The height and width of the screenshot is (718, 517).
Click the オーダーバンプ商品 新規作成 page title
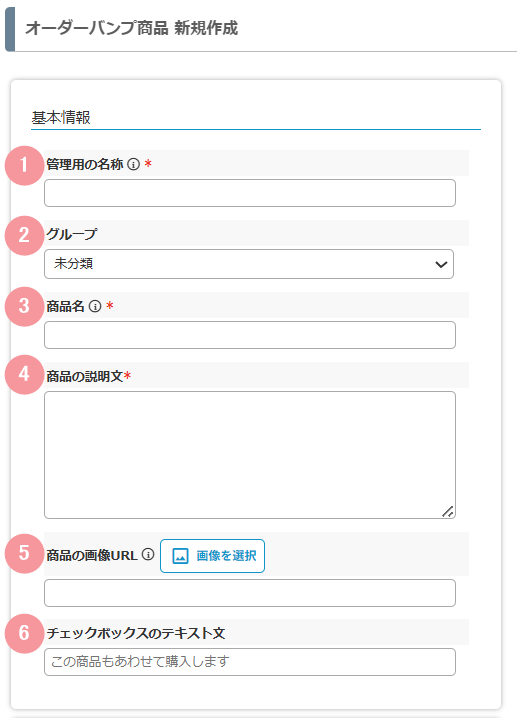coord(131,28)
